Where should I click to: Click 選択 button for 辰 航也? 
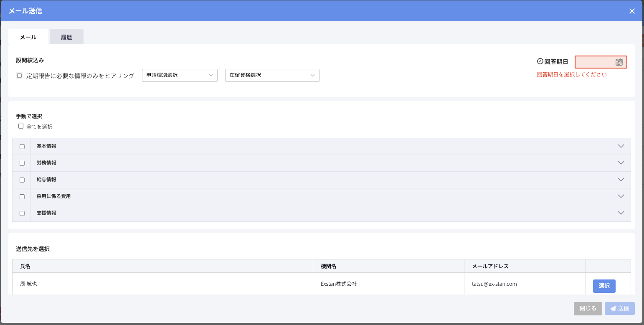604,286
